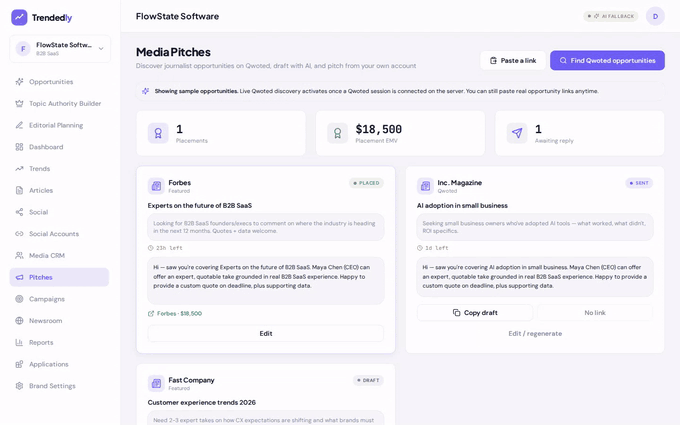
Task: Click "Customer experience trends 2026" title
Action: tap(202, 402)
